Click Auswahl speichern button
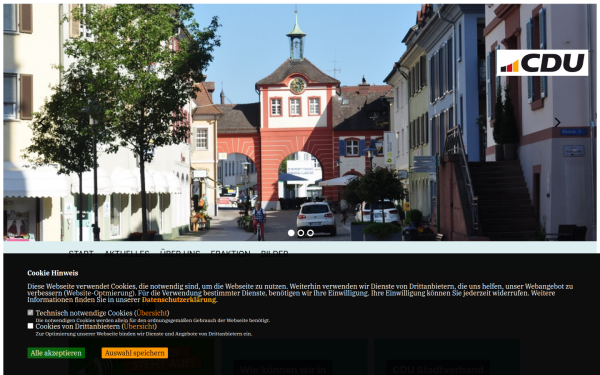This screenshot has height=375, width=600. (x=135, y=353)
